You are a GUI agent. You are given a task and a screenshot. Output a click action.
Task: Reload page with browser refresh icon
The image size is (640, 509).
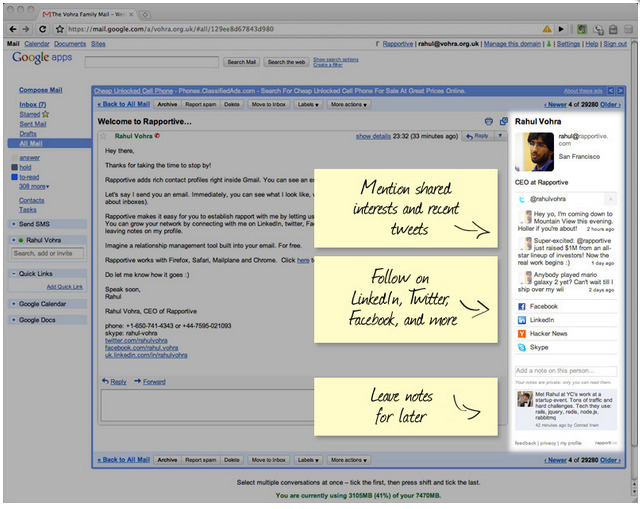pos(44,29)
